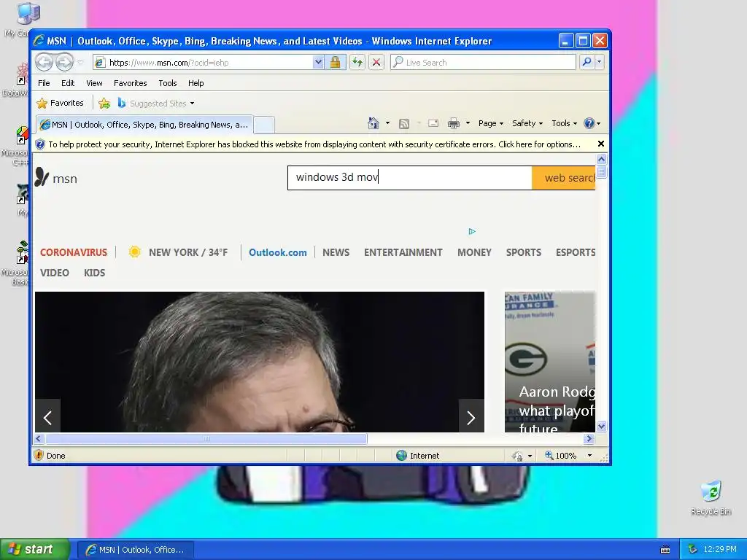Open the Favorites menu
The width and height of the screenshot is (747, 560).
[x=130, y=83]
